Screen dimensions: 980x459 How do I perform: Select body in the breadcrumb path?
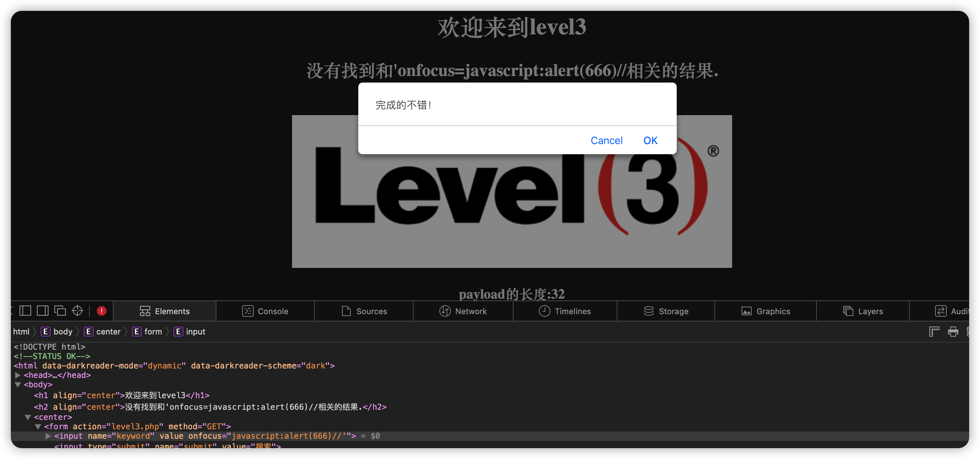click(x=57, y=332)
